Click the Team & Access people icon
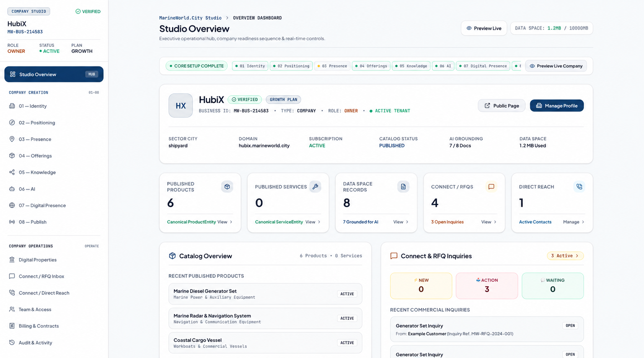 click(x=12, y=309)
